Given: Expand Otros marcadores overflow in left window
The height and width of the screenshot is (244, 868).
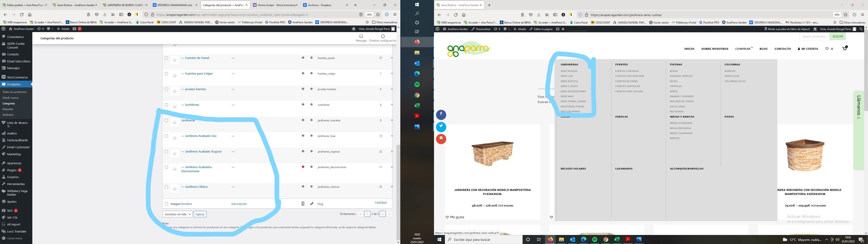Looking at the screenshot, I should pyautogui.click(x=367, y=22).
